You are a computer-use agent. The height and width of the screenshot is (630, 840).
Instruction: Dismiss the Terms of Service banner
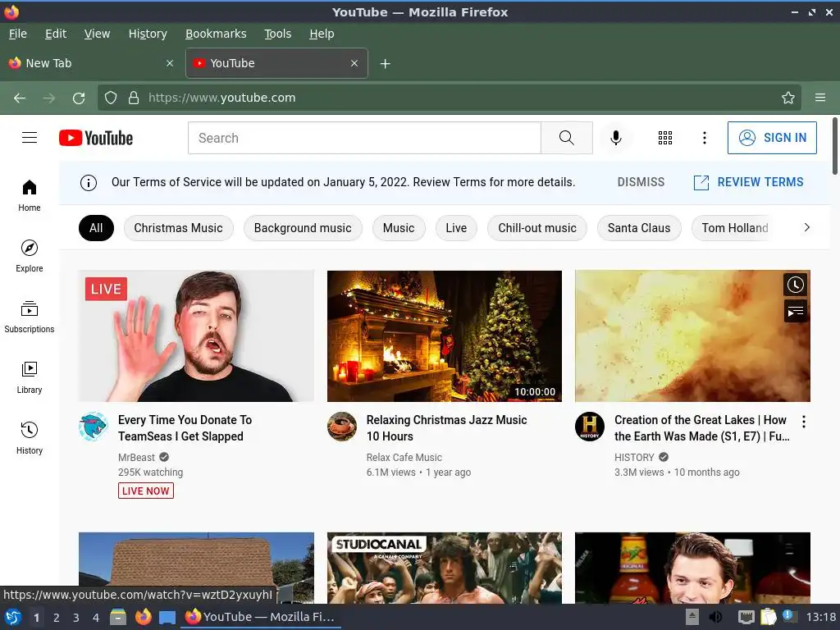point(641,182)
